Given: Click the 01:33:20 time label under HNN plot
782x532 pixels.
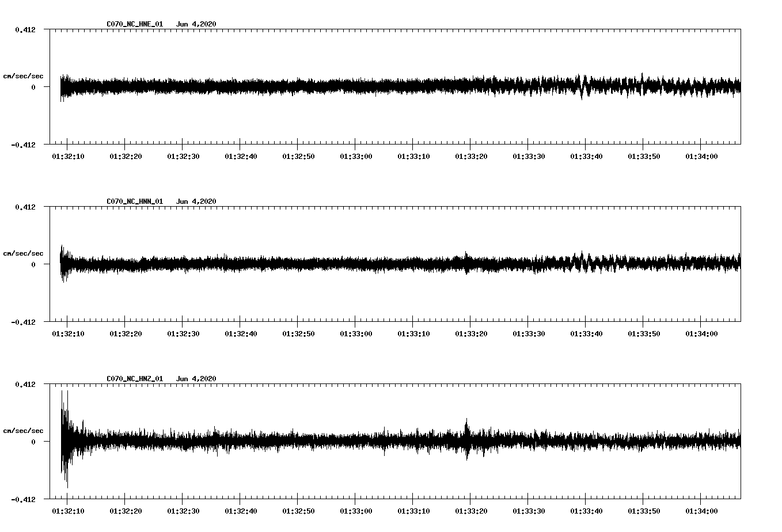Looking at the screenshot, I should point(471,334).
